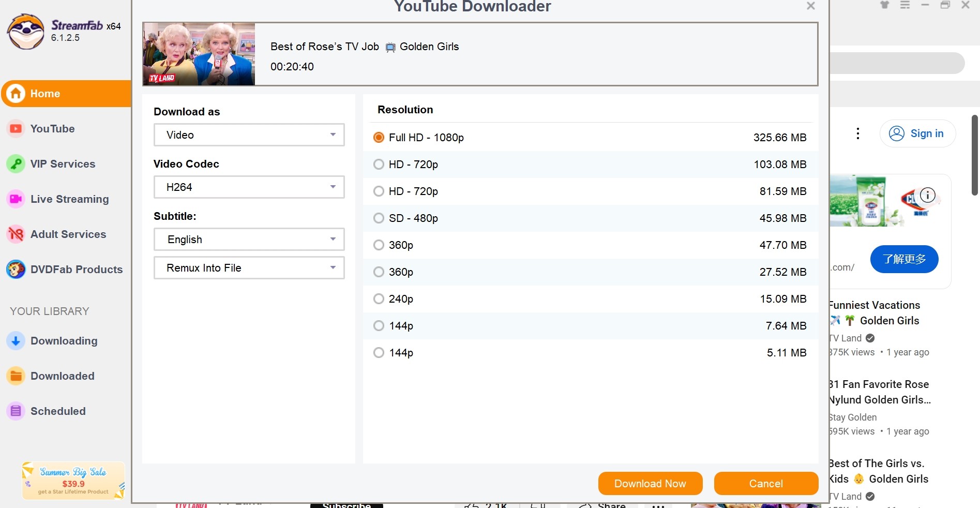
Task: Open the Download as Video dropdown
Action: [x=249, y=135]
